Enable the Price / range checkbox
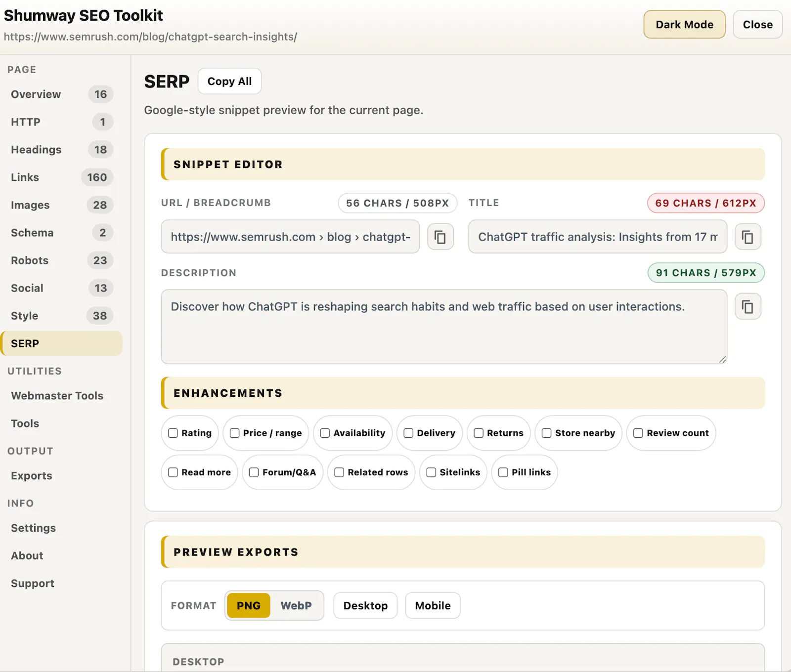791x672 pixels. coord(235,433)
